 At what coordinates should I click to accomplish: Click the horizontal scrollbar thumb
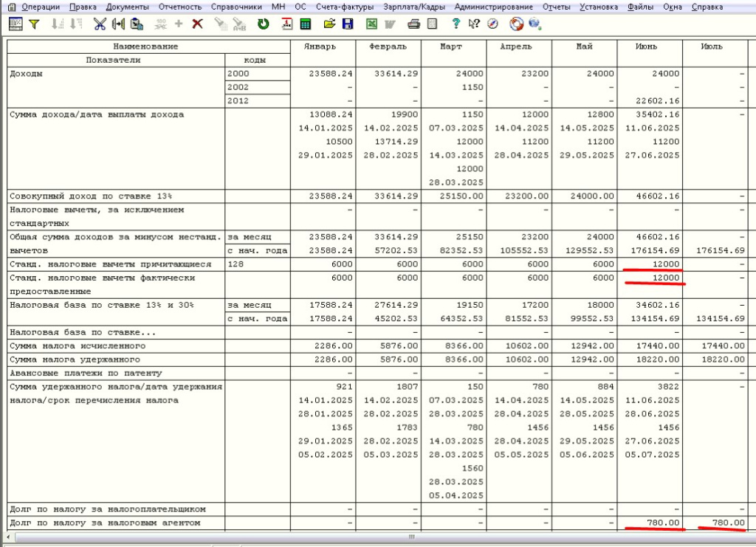tap(411, 537)
